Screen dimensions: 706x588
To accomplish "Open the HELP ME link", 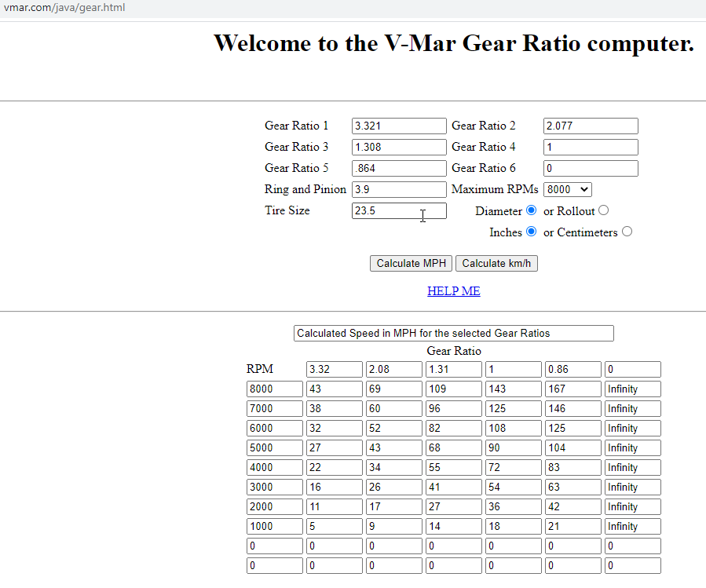I will 453,291.
